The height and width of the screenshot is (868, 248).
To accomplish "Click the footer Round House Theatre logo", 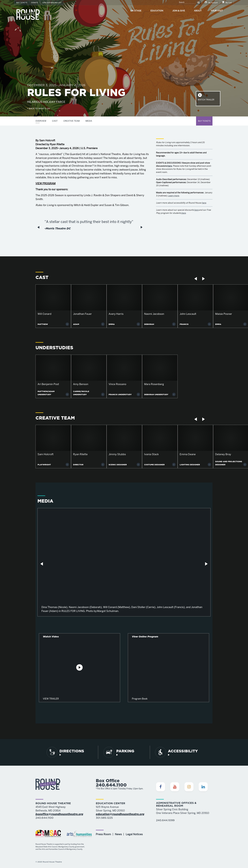I will 48,784.
